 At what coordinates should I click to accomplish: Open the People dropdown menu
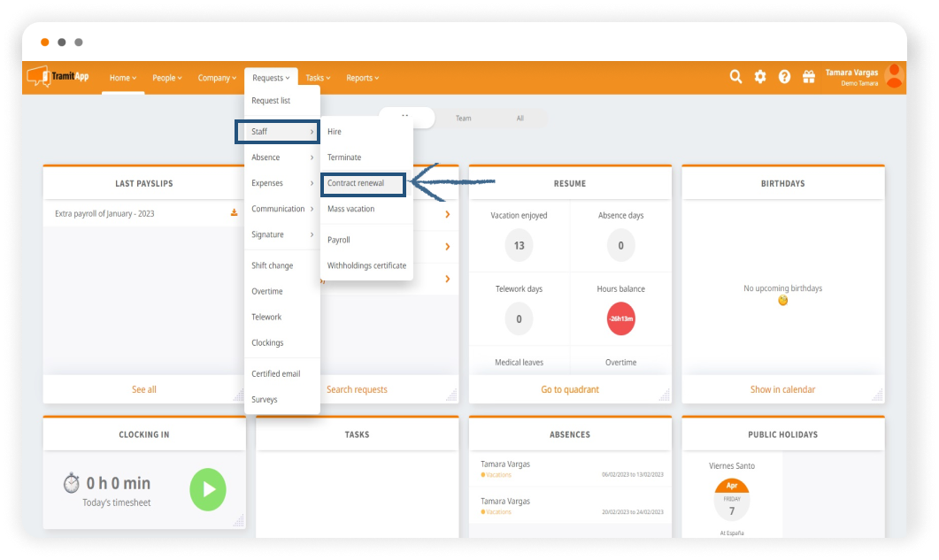click(166, 78)
